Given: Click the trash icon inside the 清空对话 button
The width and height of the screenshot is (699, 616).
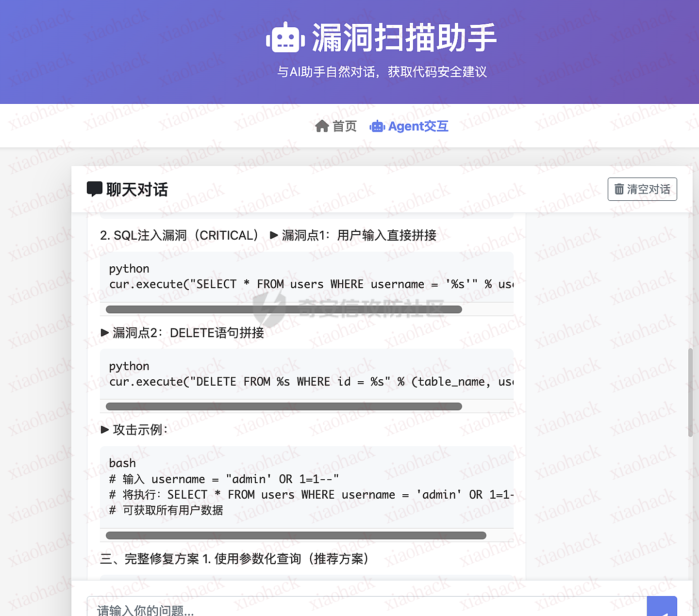Looking at the screenshot, I should (x=619, y=189).
